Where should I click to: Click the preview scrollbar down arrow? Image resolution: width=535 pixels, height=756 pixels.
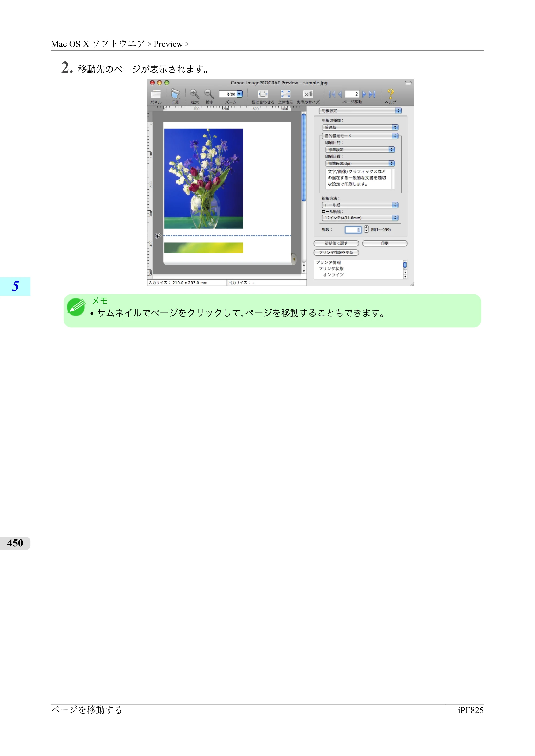[304, 271]
